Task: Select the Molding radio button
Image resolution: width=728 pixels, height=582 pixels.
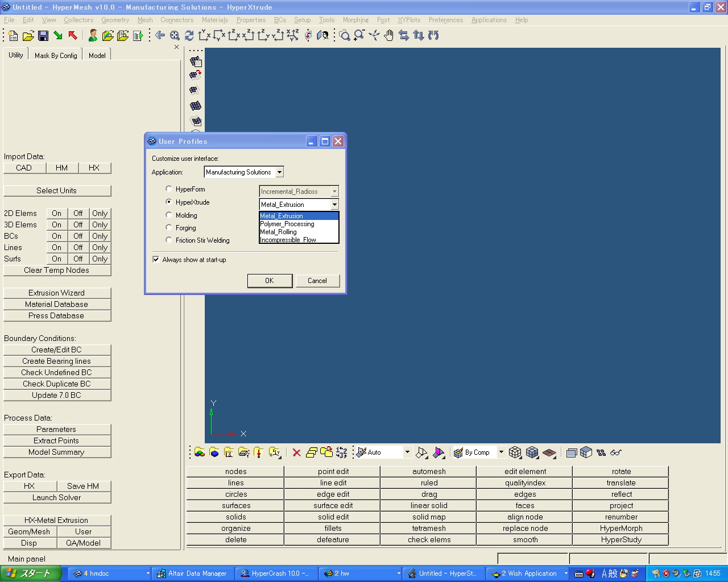Action: pos(169,215)
